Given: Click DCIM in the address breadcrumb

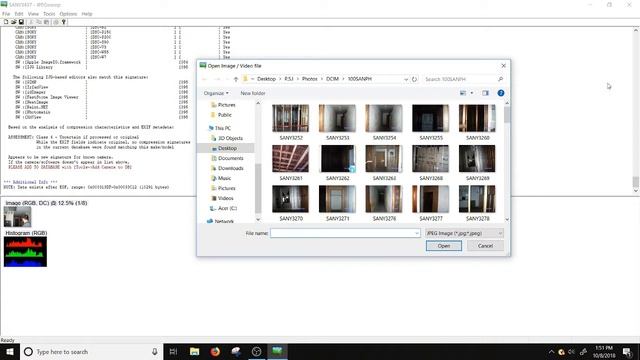Looking at the screenshot, I should pyautogui.click(x=332, y=79).
